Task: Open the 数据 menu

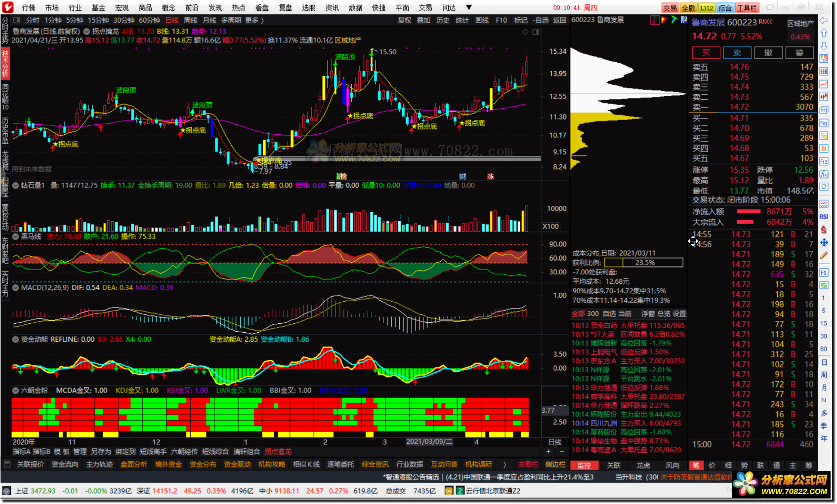Action: pos(355,7)
